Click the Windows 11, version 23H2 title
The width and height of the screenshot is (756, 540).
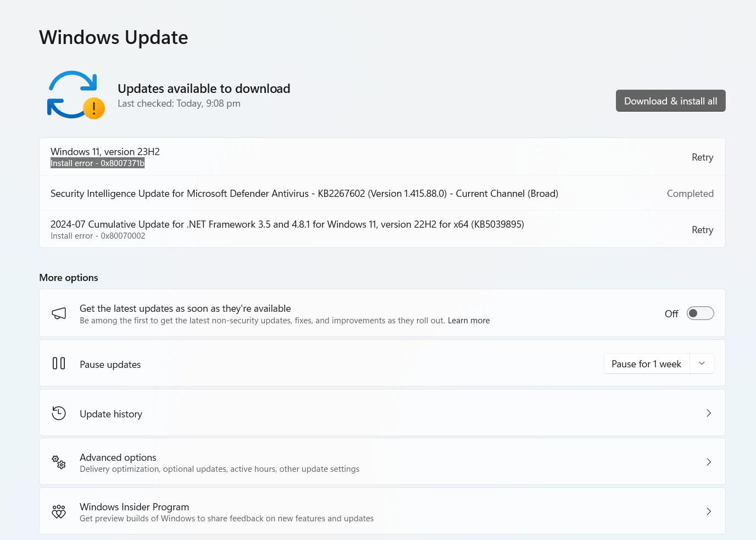105,152
